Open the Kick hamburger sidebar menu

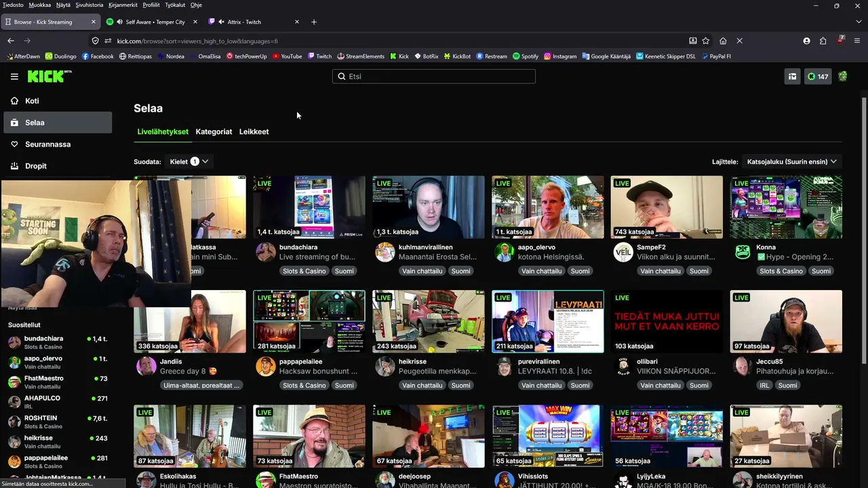[14, 77]
